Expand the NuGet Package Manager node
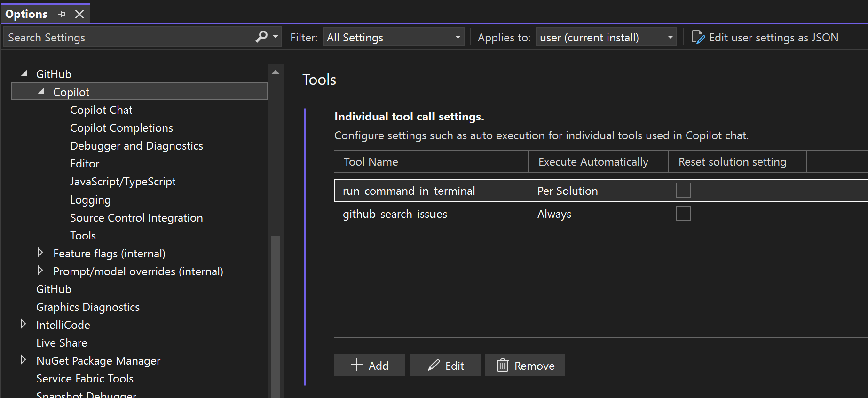 click(24, 360)
